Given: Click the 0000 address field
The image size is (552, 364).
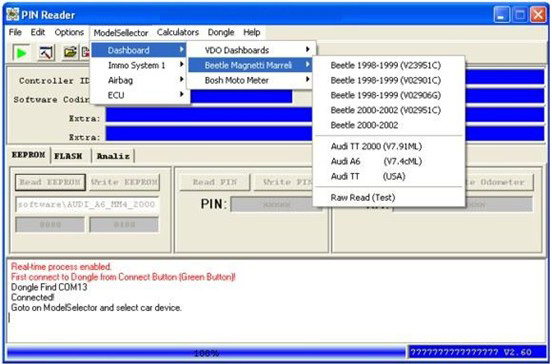Looking at the screenshot, I should (x=50, y=225).
